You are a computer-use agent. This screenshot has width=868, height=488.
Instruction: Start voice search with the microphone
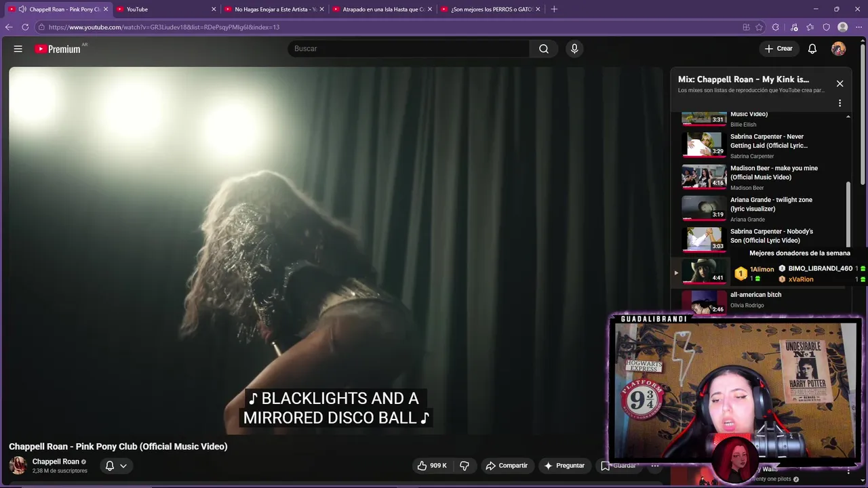(574, 49)
